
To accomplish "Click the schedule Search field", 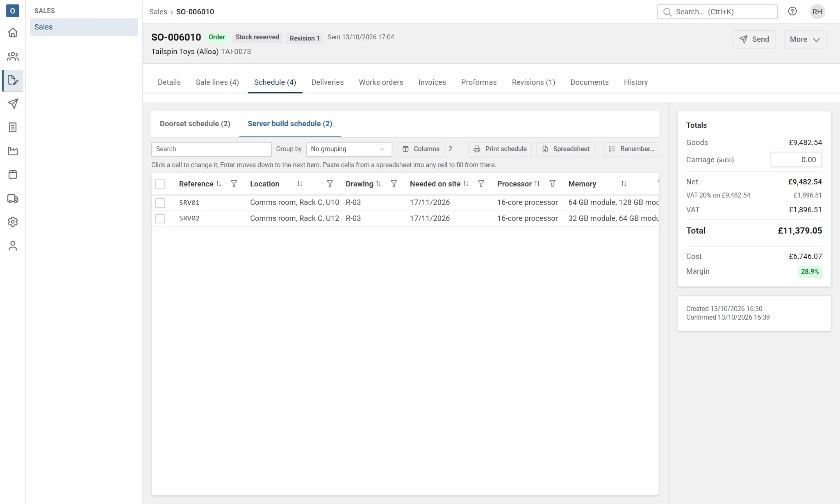I will pyautogui.click(x=211, y=149).
